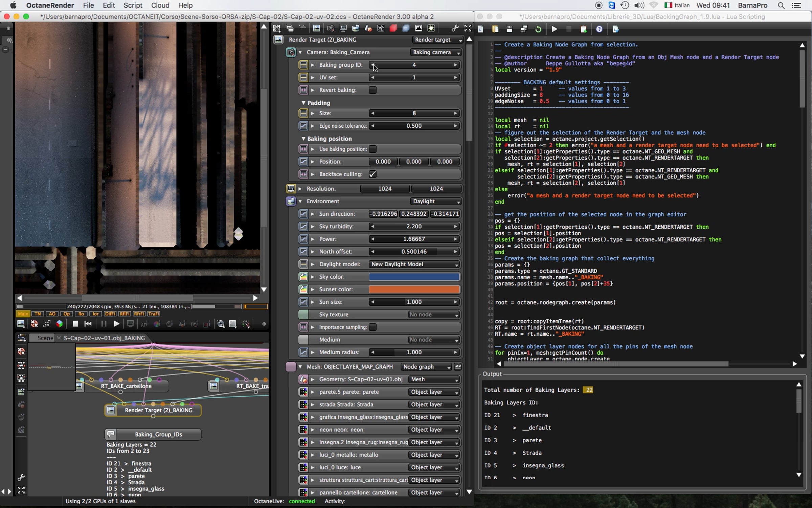This screenshot has width=812, height=508.
Task: Select the RT_BAKE_cartellone node
Action: [x=122, y=386]
